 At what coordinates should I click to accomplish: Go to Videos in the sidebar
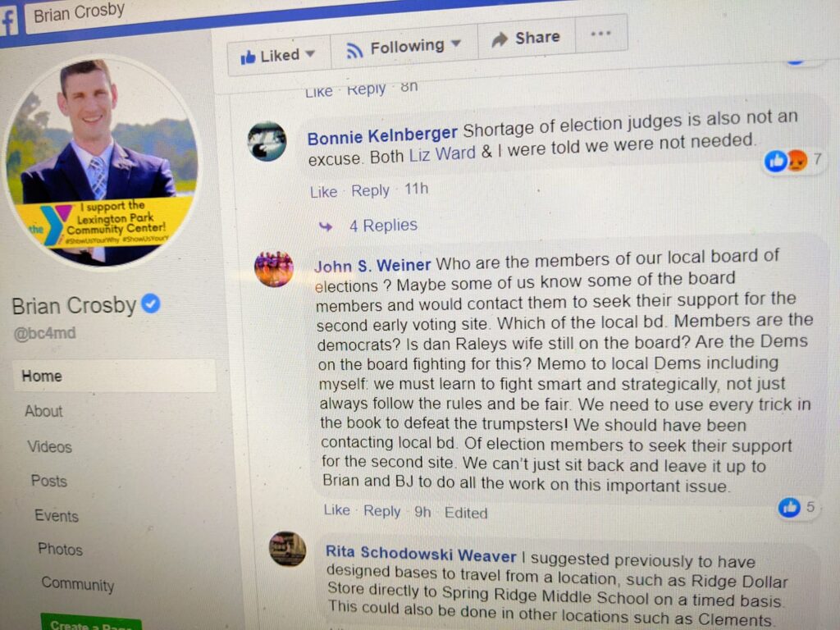point(49,447)
